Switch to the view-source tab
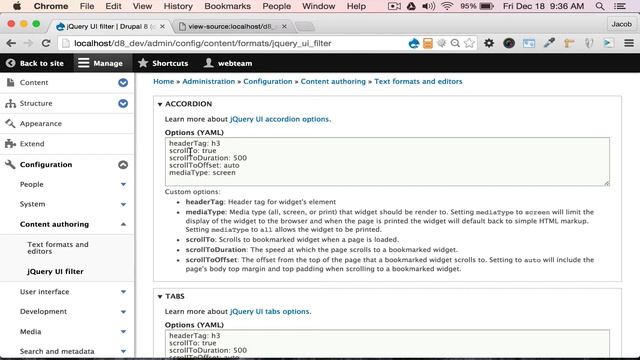The image size is (640, 360). (231, 26)
